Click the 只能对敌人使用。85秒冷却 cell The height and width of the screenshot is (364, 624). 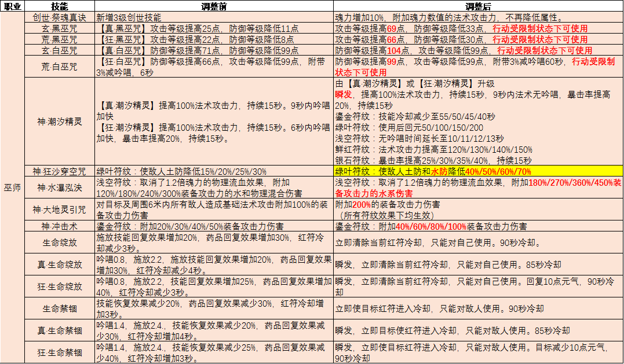click(479, 330)
